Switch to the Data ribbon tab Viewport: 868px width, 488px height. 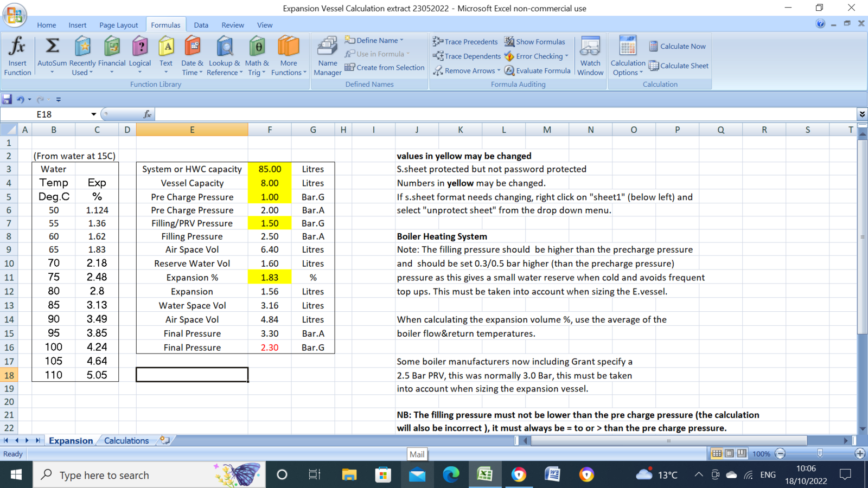click(201, 25)
